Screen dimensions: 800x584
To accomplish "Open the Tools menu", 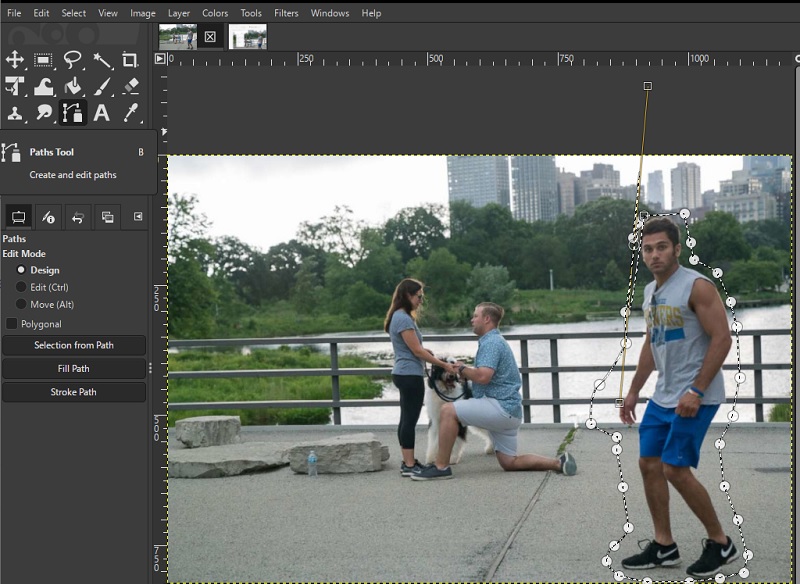I will coord(251,13).
